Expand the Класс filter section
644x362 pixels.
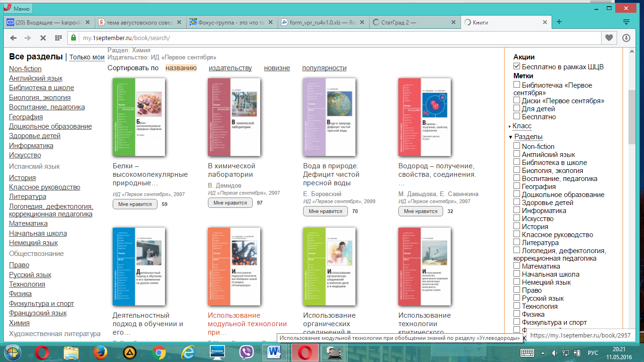(522, 126)
